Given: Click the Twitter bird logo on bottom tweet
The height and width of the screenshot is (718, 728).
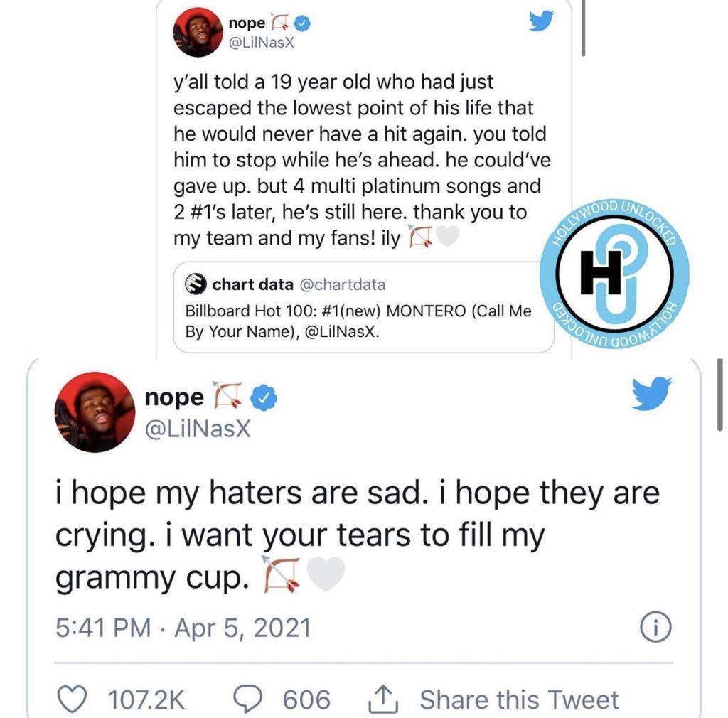Looking at the screenshot, I should tap(653, 395).
